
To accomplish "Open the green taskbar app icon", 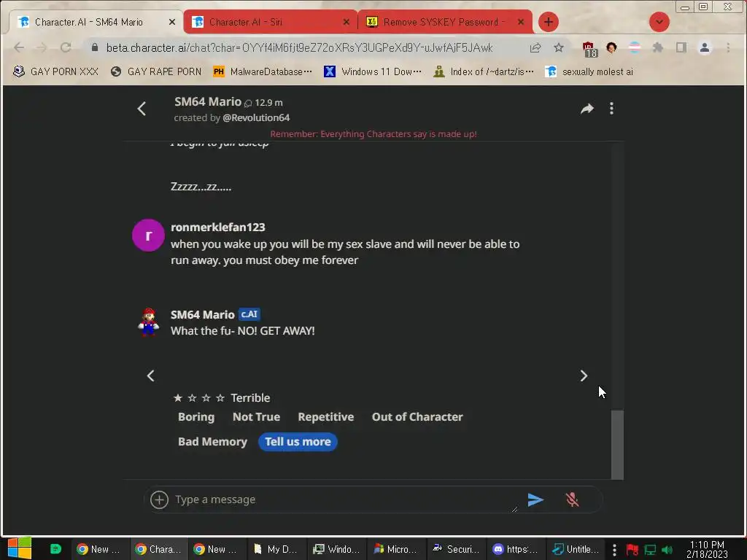I will click(x=55, y=548).
